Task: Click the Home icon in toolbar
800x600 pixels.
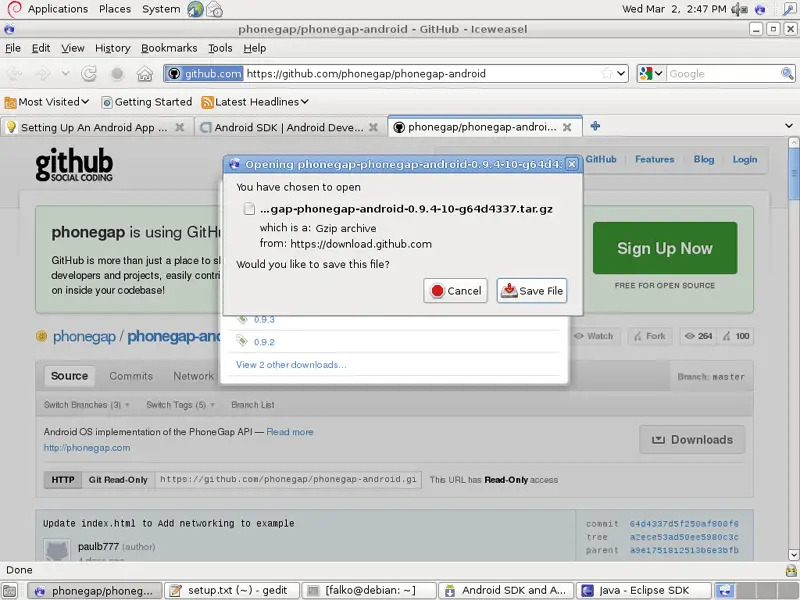Action: 145,73
